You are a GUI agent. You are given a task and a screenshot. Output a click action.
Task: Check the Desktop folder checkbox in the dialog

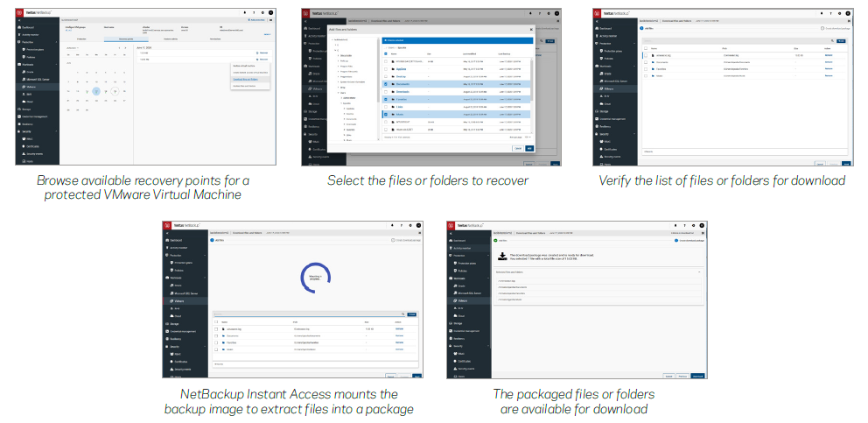tap(386, 76)
